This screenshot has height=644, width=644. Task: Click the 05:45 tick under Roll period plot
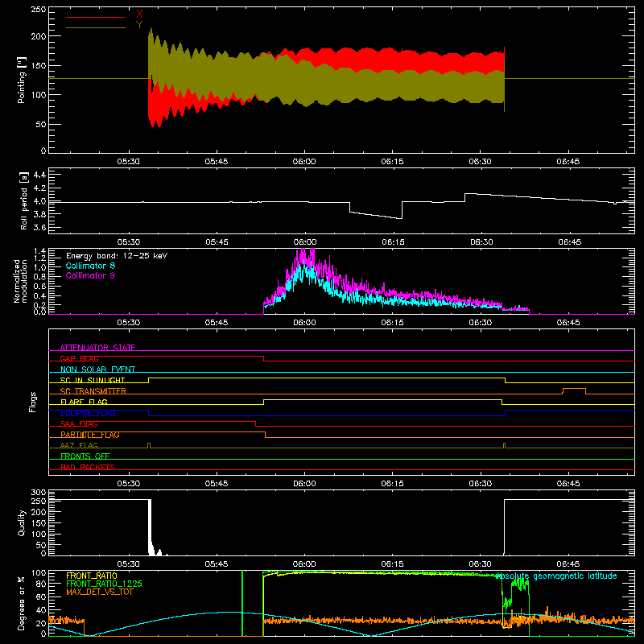point(217,242)
